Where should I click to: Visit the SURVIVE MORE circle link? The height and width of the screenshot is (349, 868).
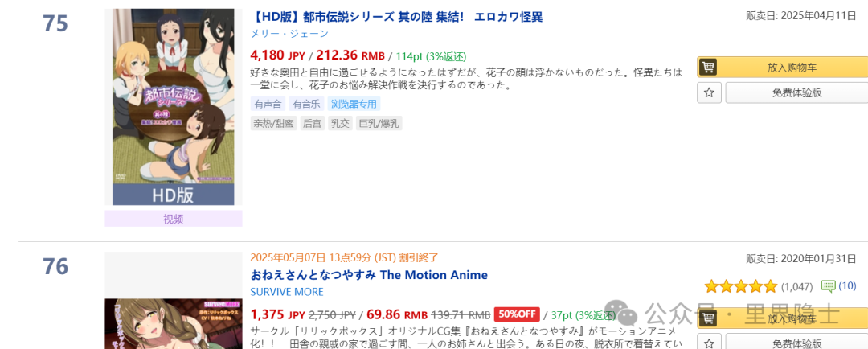(286, 292)
